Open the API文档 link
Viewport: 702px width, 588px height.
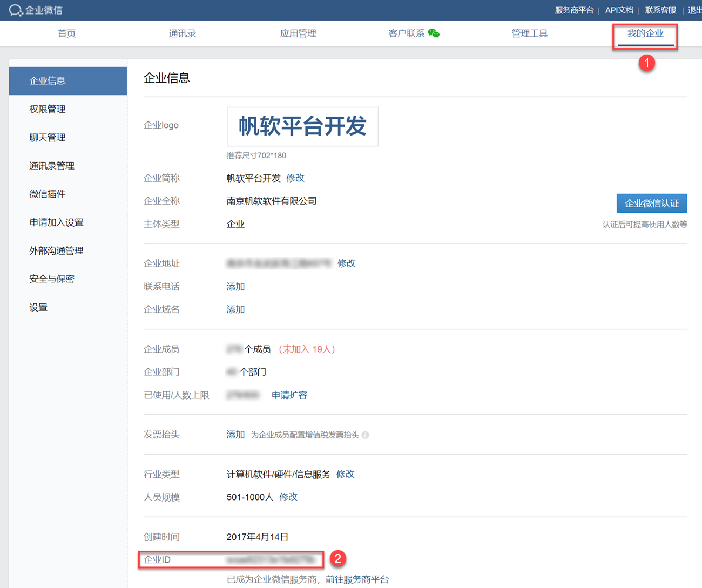619,10
